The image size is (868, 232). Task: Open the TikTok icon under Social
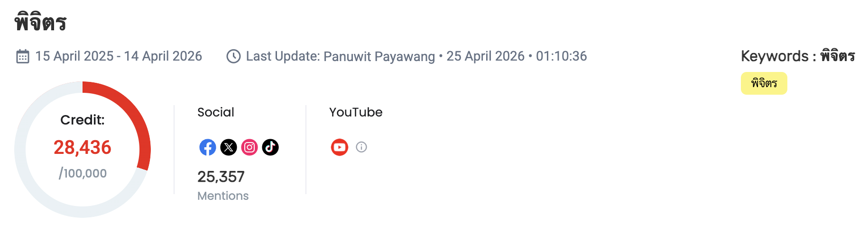pyautogui.click(x=270, y=147)
